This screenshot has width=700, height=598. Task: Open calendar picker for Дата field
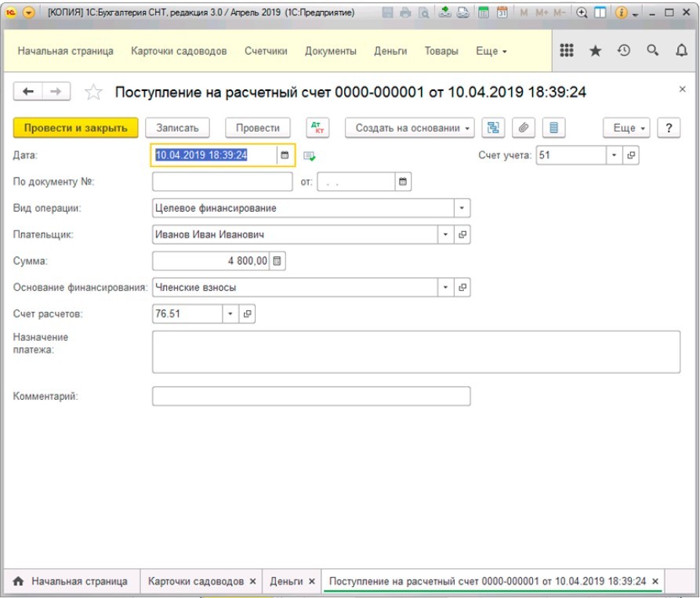(285, 155)
